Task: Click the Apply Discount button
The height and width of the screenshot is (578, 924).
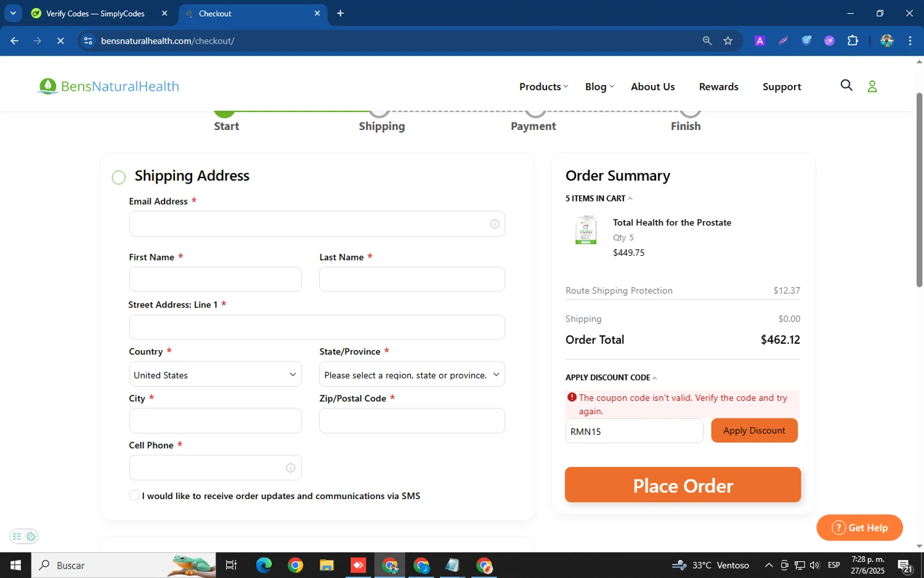Action: [x=754, y=431]
